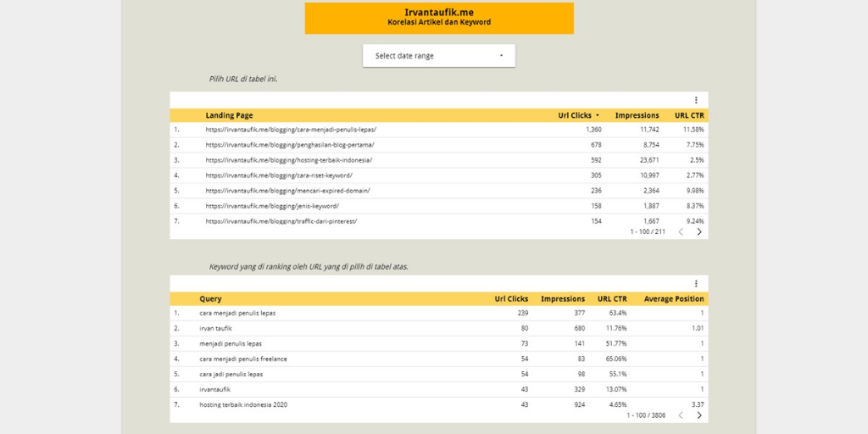The width and height of the screenshot is (868, 434).
Task: Go to previous page of Query table
Action: pyautogui.click(x=681, y=415)
